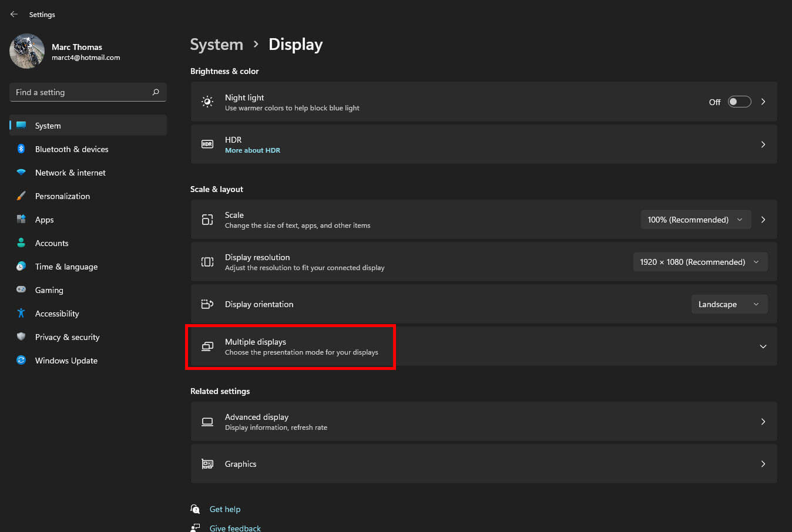Open the Get help link
The width and height of the screenshot is (792, 532).
(x=225, y=509)
